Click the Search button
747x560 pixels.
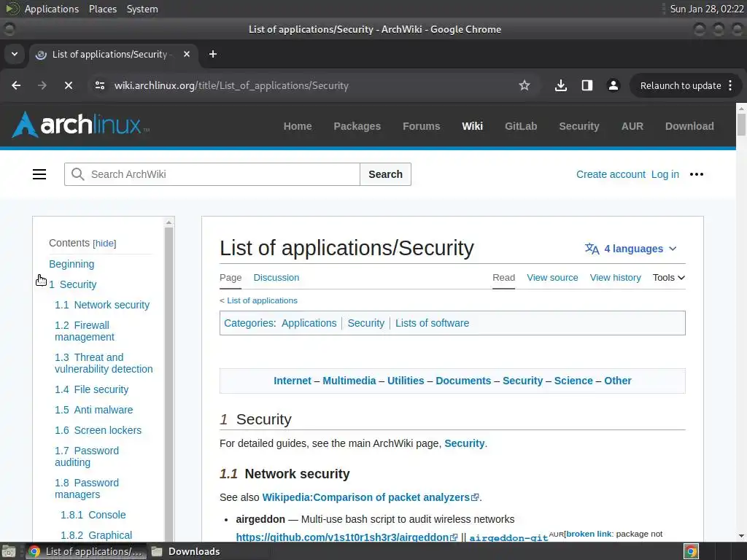coord(385,174)
